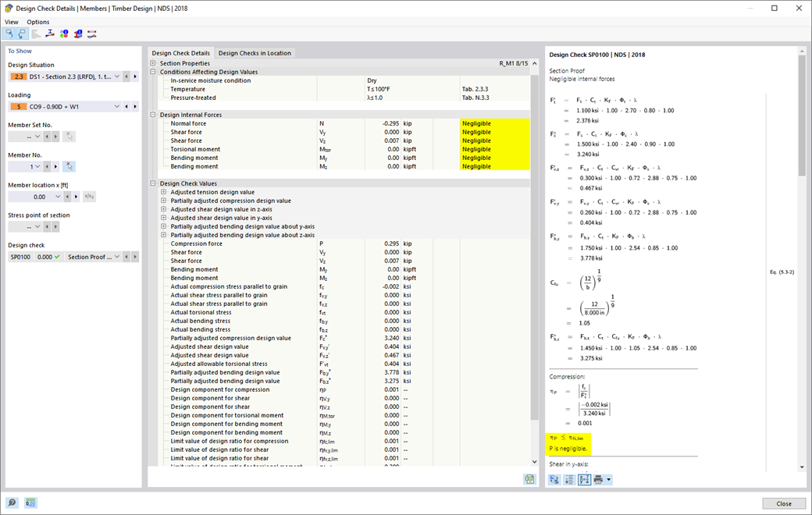
Task: Open Stress point of section dropdown
Action: 37,227
